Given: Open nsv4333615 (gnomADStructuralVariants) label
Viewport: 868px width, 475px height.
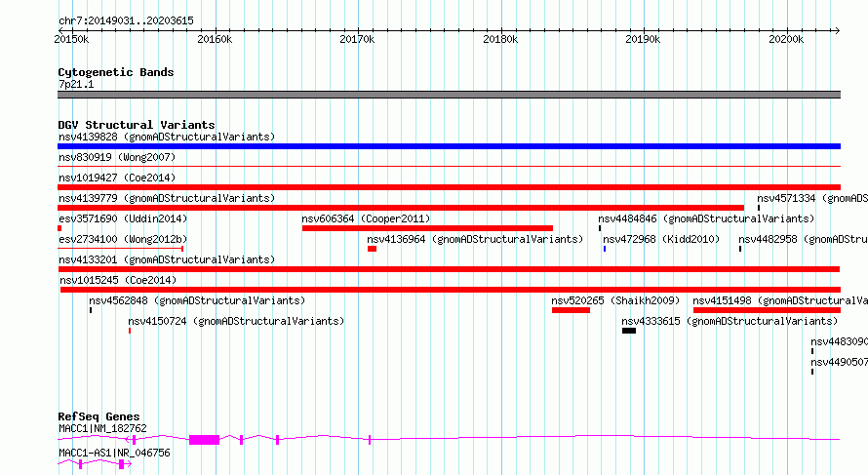Looking at the screenshot, I should pyautogui.click(x=730, y=321).
